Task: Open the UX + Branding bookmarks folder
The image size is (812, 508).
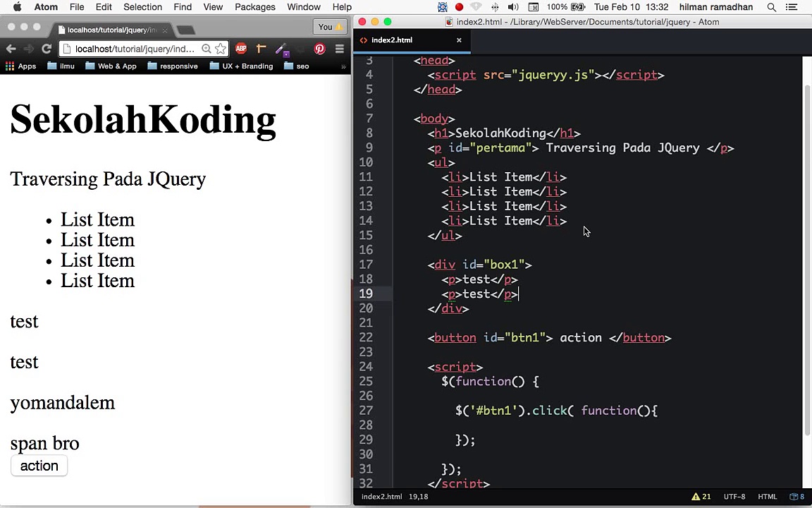Action: pyautogui.click(x=241, y=66)
